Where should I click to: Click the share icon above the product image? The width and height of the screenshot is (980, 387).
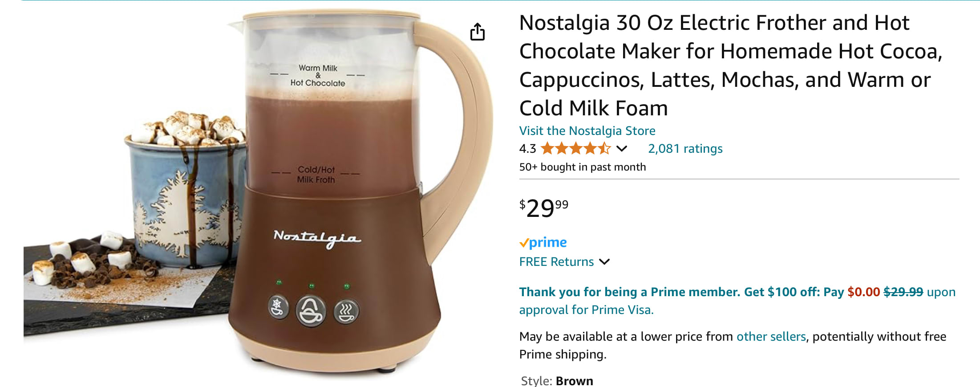[x=477, y=32]
